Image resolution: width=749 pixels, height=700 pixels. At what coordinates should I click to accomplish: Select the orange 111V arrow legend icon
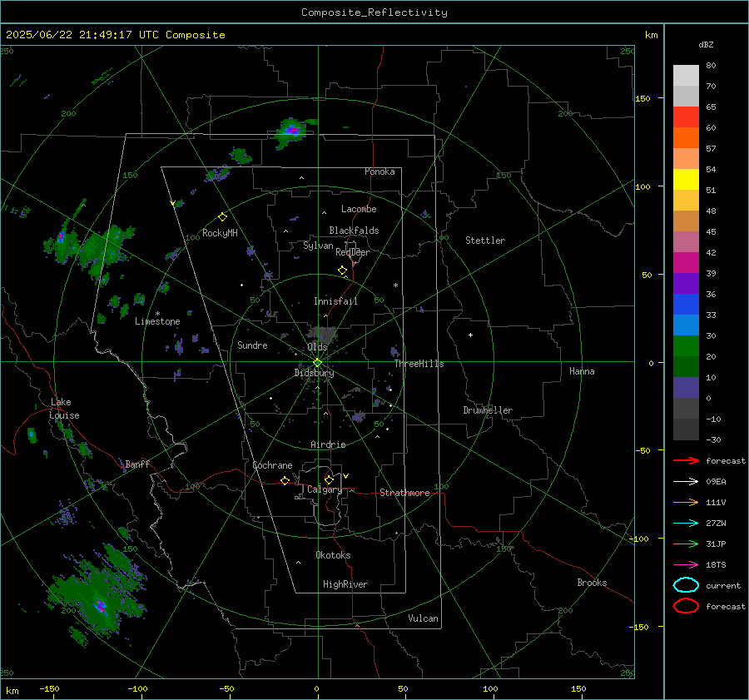(x=686, y=502)
